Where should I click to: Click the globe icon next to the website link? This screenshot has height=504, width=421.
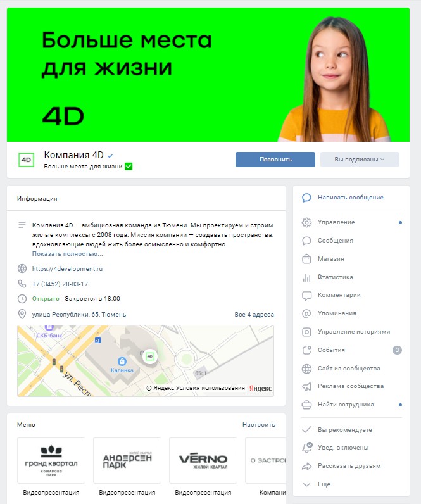coord(22,268)
